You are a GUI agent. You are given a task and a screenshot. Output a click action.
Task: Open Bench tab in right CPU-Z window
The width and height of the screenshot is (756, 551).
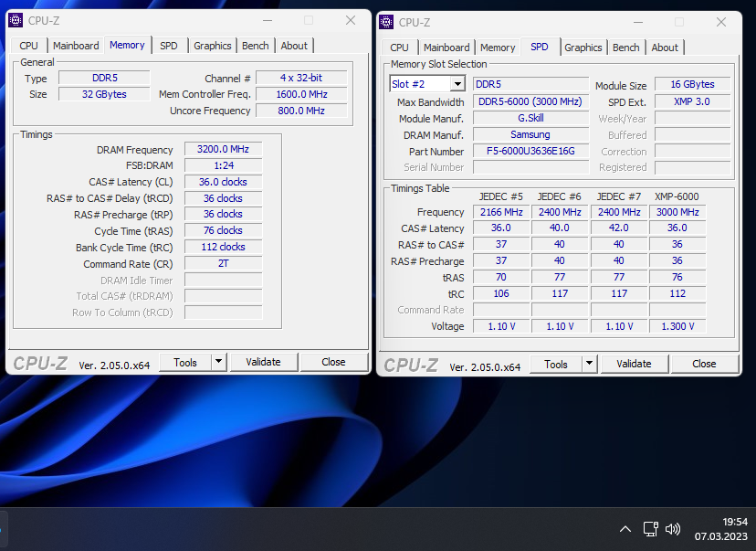click(625, 48)
